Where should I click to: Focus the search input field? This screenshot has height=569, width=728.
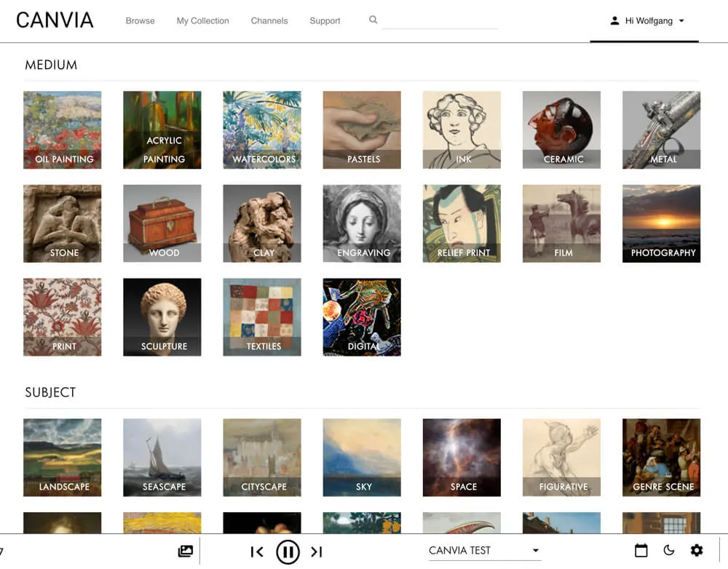pyautogui.click(x=440, y=20)
